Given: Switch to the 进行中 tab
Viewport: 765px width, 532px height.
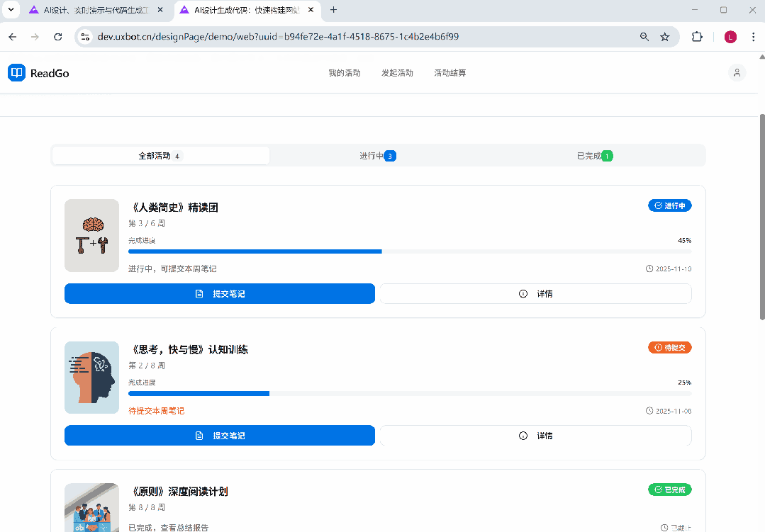Looking at the screenshot, I should coord(377,156).
